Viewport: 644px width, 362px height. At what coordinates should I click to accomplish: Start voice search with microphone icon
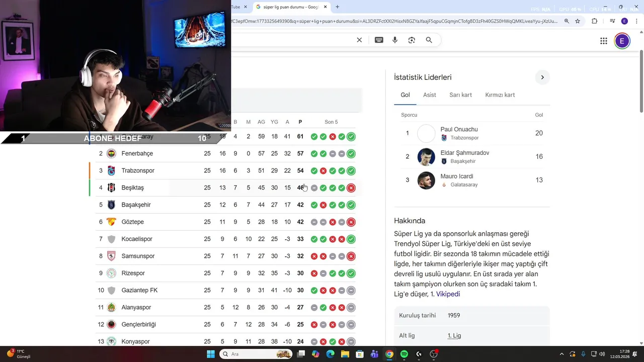(x=395, y=40)
